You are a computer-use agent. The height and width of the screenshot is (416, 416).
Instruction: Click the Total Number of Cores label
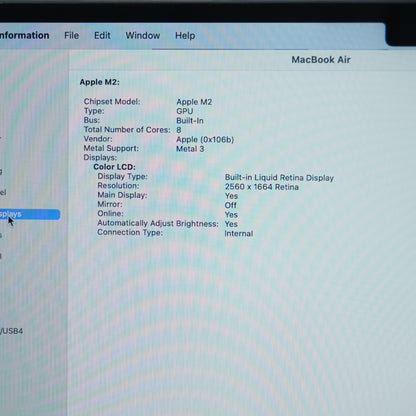(127, 130)
